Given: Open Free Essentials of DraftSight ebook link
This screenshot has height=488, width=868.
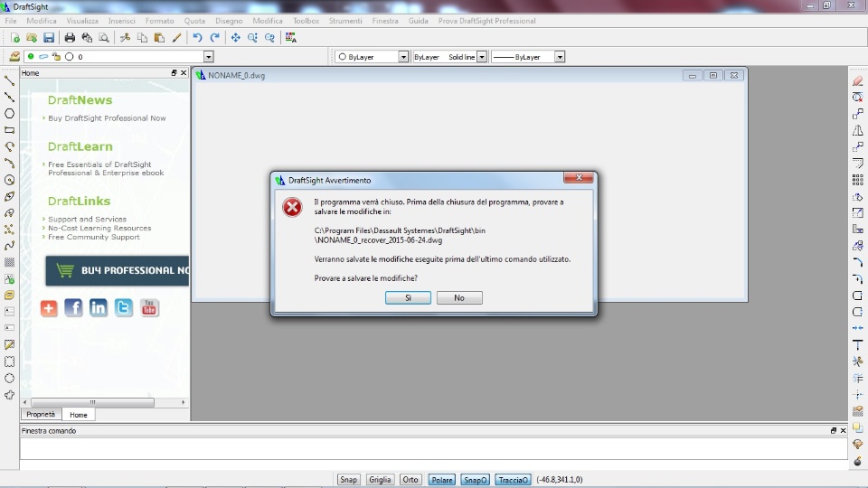Looking at the screenshot, I should [x=106, y=169].
